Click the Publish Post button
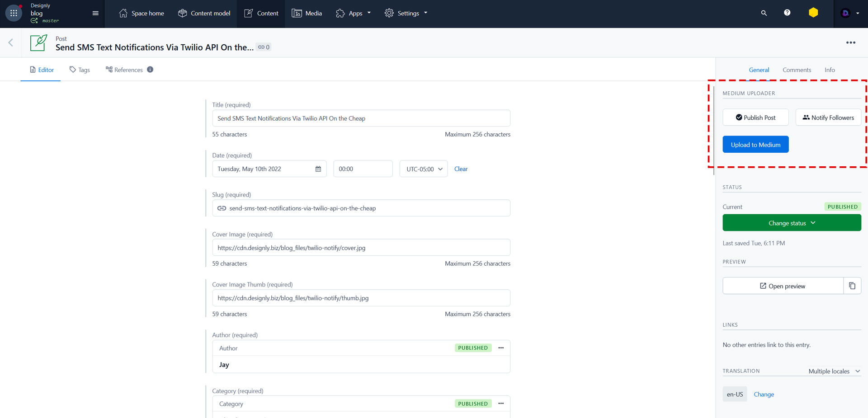This screenshot has width=868, height=418. pyautogui.click(x=755, y=117)
